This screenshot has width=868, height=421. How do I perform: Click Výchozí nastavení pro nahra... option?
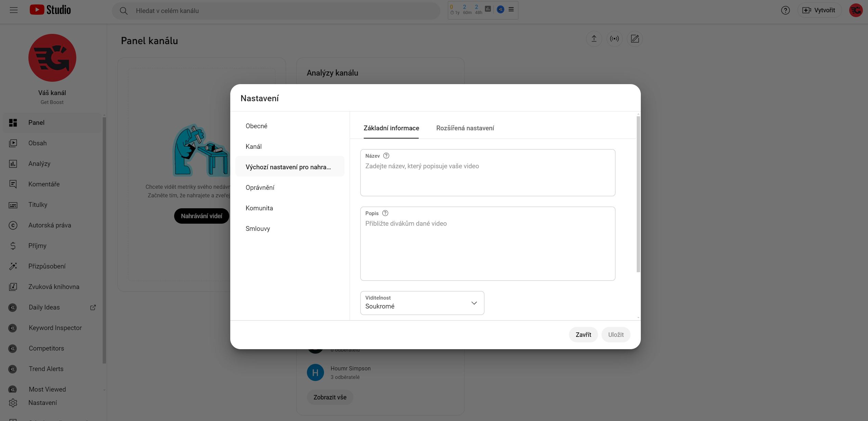pos(289,167)
